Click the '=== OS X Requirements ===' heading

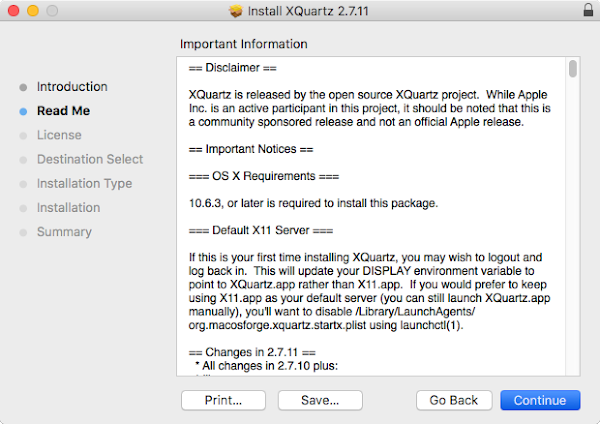[264, 176]
